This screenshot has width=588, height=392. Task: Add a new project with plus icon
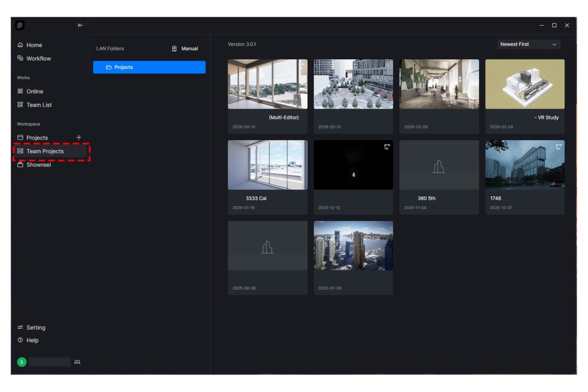79,138
